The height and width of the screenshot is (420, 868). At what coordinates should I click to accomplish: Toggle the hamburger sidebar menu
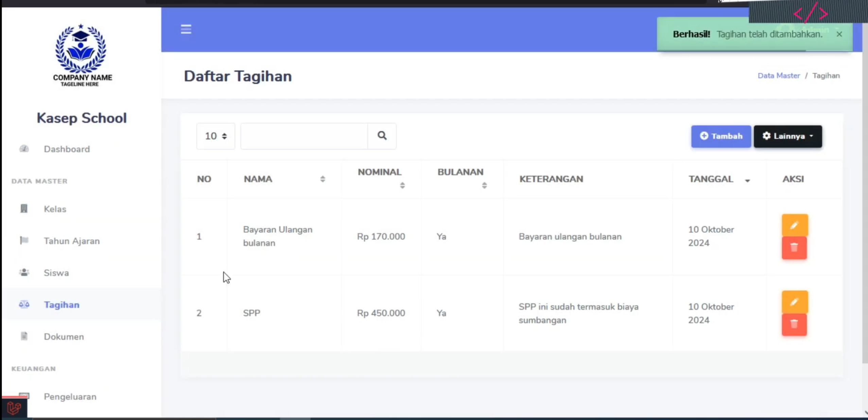(186, 29)
